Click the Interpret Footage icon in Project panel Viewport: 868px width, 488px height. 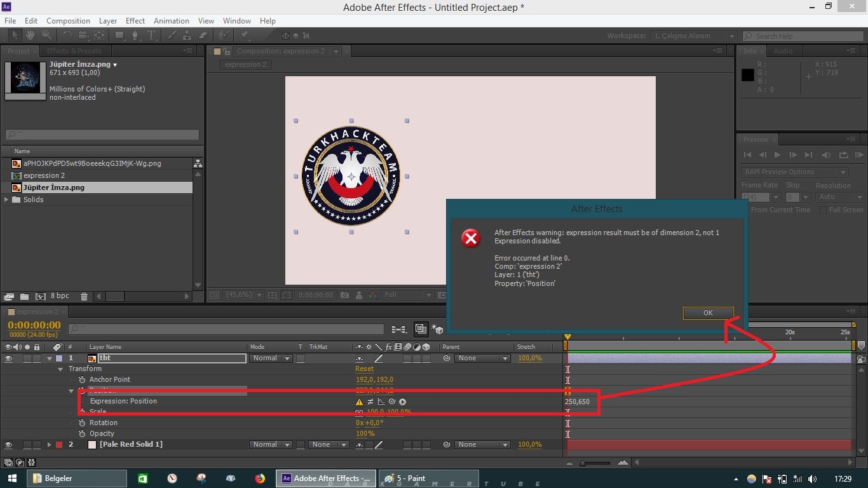coord(9,296)
